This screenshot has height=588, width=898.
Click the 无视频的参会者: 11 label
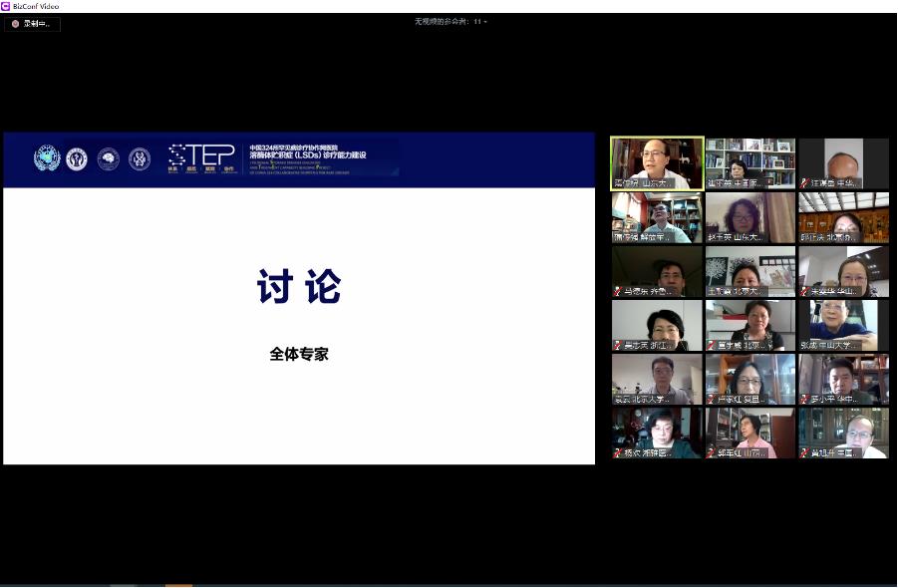tap(448, 21)
